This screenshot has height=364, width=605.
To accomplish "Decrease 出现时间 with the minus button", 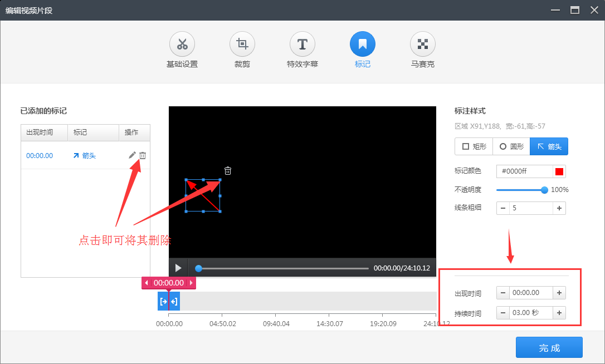I will coord(502,292).
